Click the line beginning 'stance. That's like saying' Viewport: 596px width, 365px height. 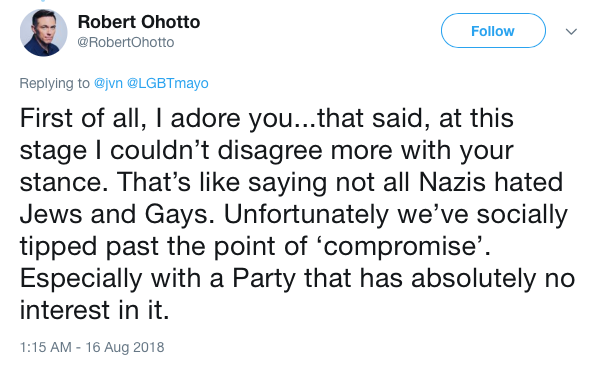[x=291, y=182]
